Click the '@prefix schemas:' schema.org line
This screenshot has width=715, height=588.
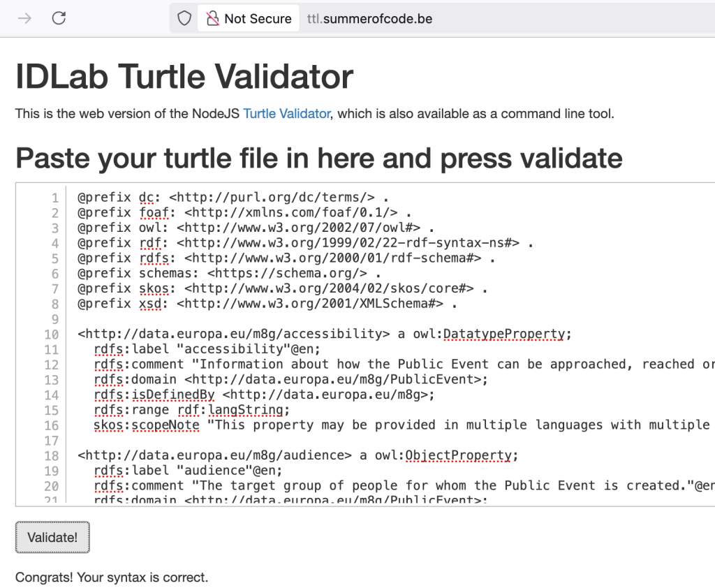229,273
